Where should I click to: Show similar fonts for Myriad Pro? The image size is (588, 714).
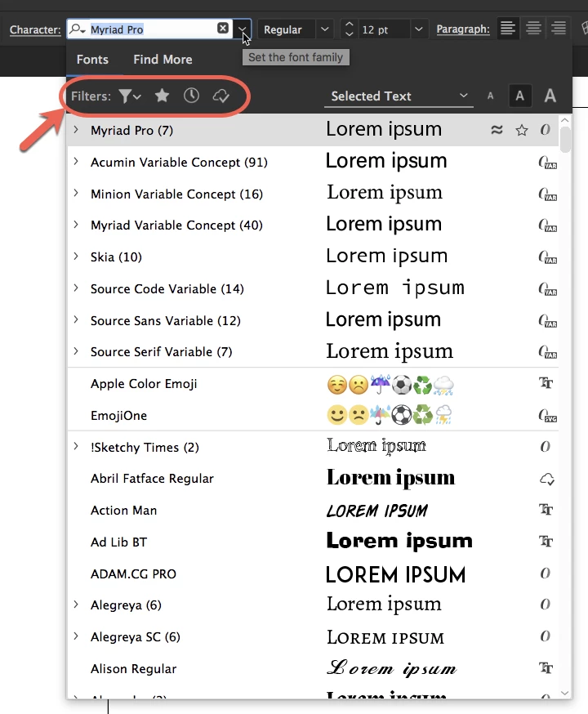(x=497, y=130)
